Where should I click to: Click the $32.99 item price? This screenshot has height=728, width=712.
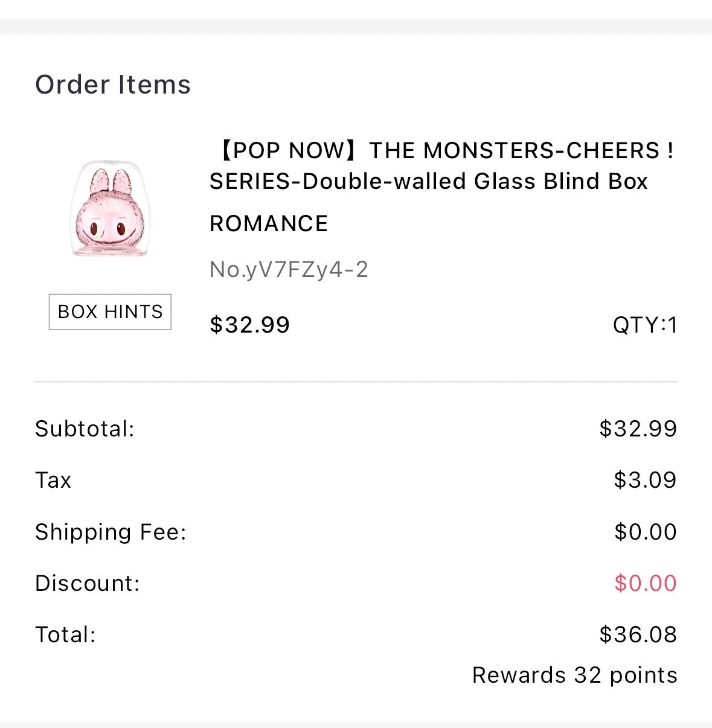pyautogui.click(x=249, y=325)
